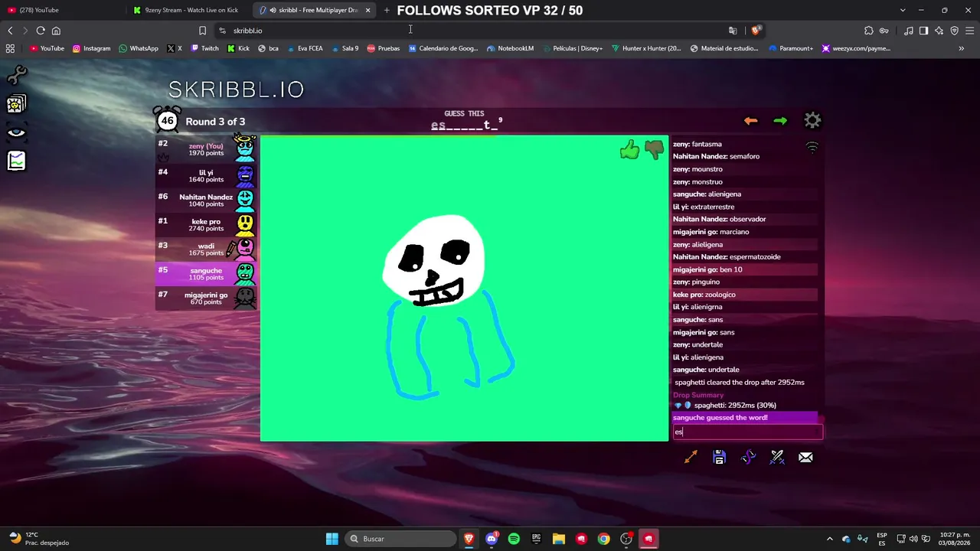Open a new browser tab
This screenshot has width=980, height=551.
[387, 10]
